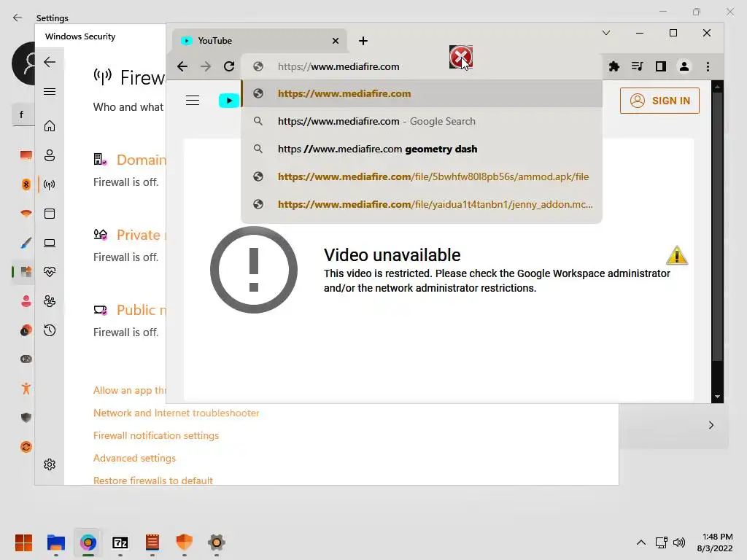The height and width of the screenshot is (560, 747).
Task: Click the Windows Security back arrow
Action: [x=50, y=62]
